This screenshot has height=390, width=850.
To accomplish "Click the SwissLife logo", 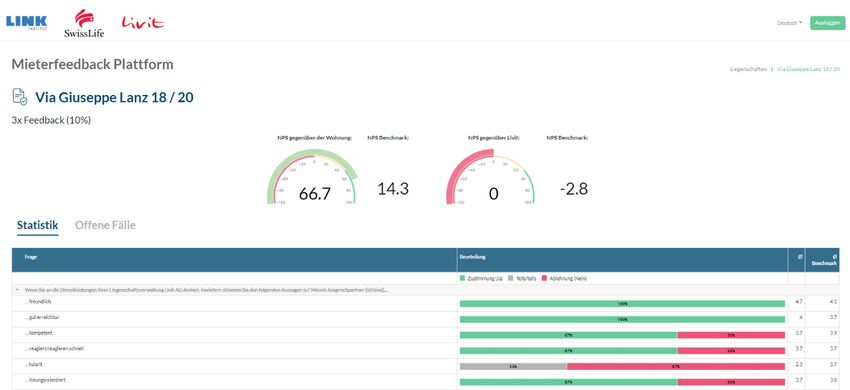I will (83, 23).
